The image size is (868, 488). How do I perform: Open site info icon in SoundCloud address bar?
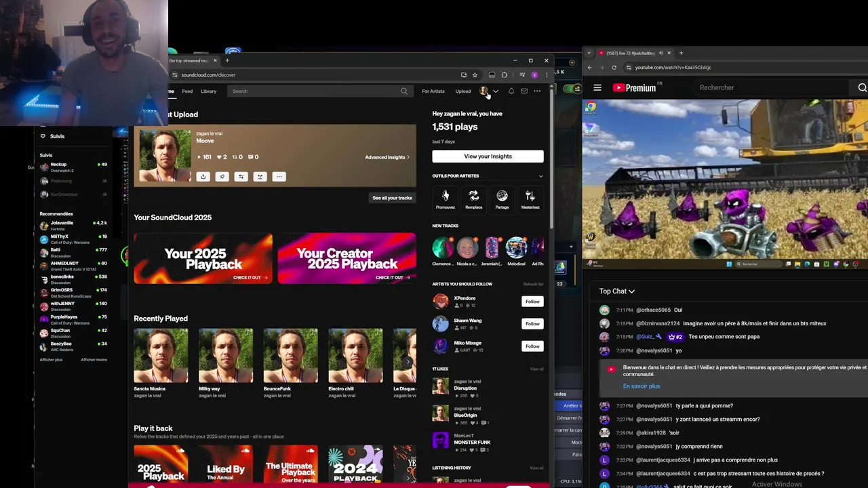click(174, 75)
